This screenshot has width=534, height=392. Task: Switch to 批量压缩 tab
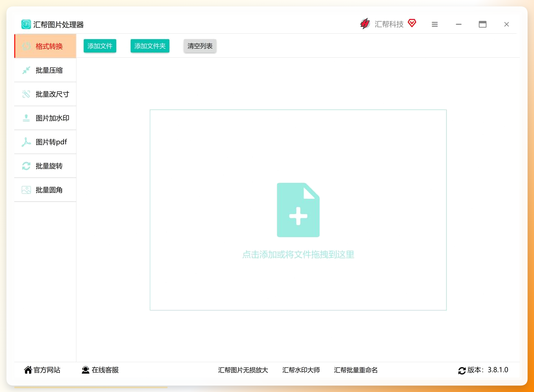click(45, 70)
